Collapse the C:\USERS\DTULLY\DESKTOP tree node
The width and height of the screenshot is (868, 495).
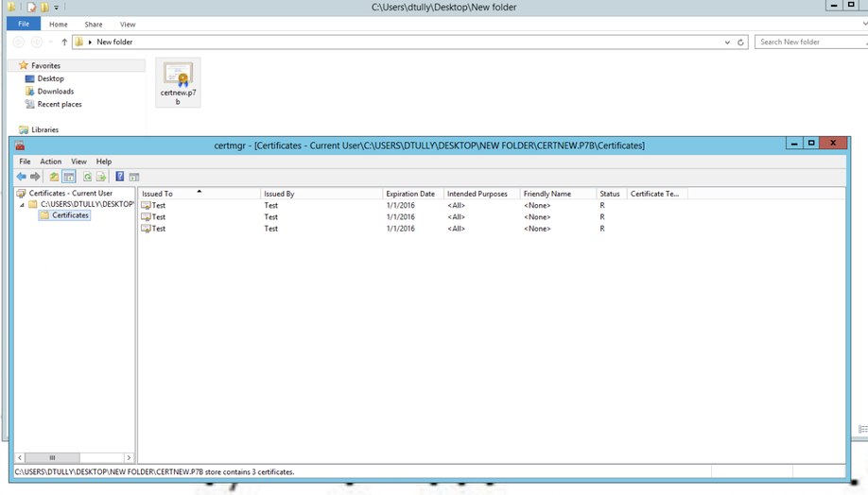[x=23, y=204]
